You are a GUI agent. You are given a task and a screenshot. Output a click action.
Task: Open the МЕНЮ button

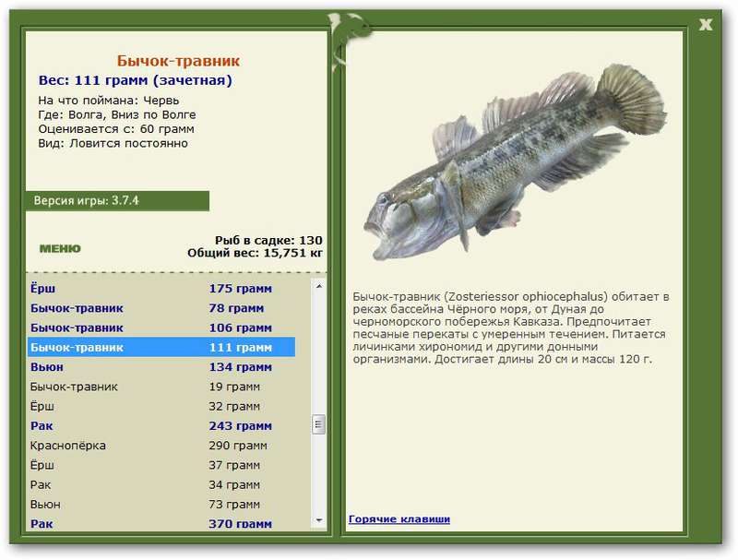[x=60, y=248]
